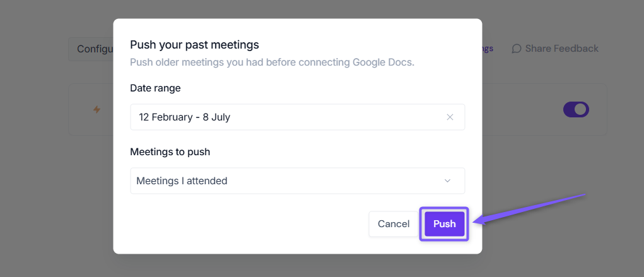The width and height of the screenshot is (644, 277).
Task: Turn off the purple toggle switch
Action: 576,110
